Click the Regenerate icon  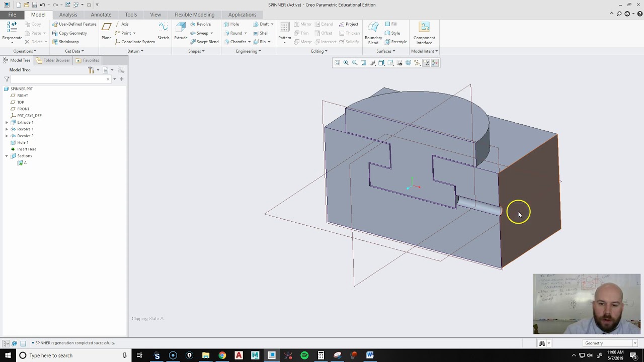point(12,28)
